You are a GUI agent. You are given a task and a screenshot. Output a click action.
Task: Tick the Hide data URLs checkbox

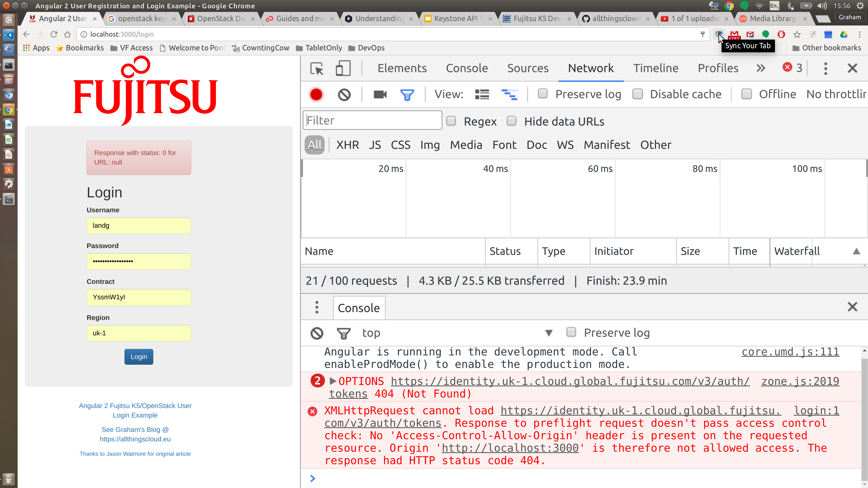(512, 121)
